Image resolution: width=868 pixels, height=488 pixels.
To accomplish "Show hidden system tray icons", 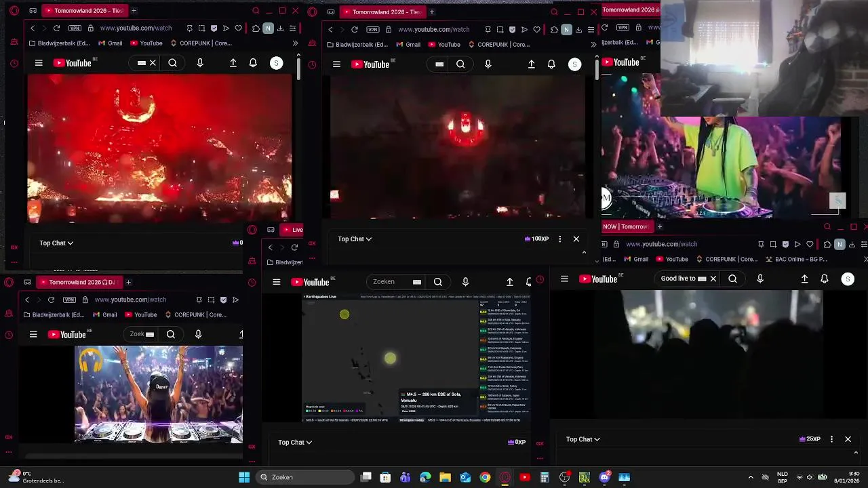I will pyautogui.click(x=751, y=477).
